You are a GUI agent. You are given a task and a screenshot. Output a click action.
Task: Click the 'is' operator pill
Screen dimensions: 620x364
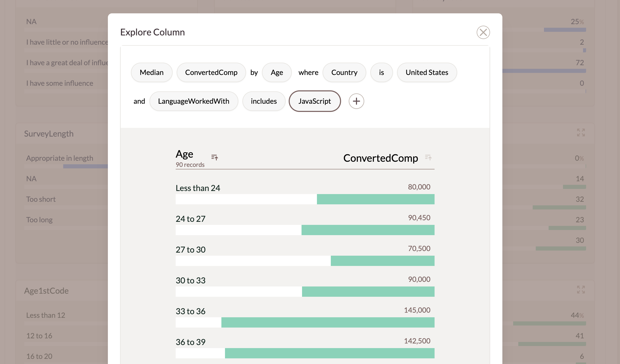381,72
